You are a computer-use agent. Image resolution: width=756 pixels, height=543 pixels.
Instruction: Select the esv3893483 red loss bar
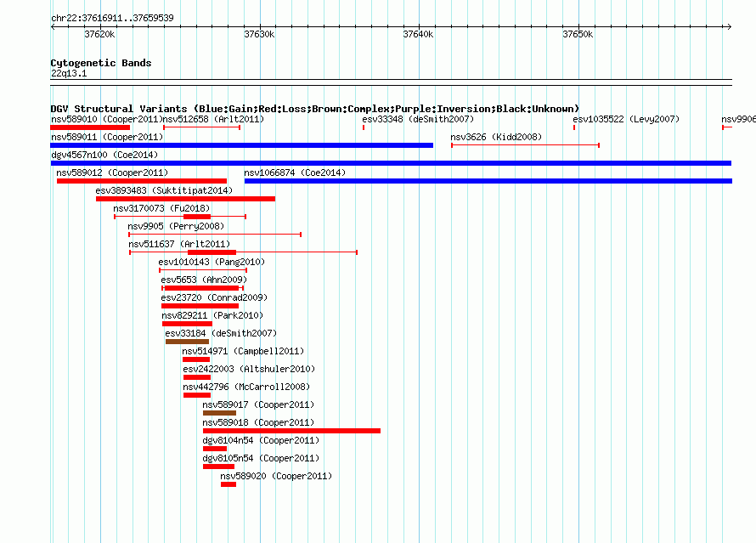click(x=186, y=199)
